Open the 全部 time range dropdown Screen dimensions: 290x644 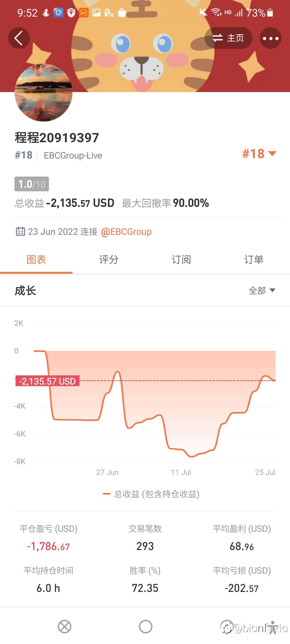[x=262, y=291]
